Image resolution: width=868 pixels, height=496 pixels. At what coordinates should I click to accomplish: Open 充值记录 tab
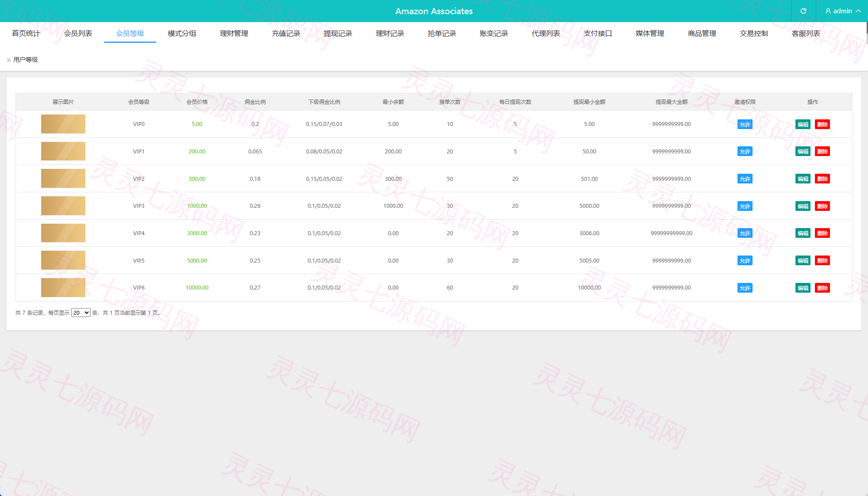[286, 33]
